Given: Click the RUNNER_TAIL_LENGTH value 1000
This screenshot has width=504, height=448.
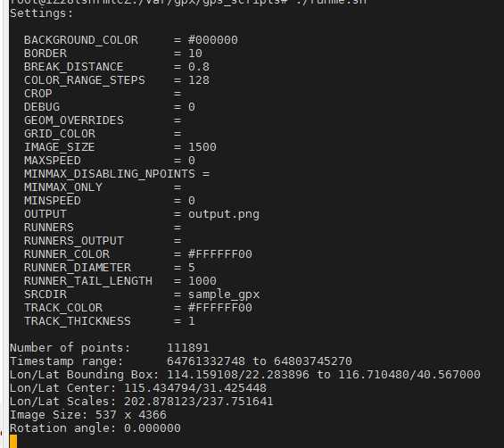Looking at the screenshot, I should 202,281.
